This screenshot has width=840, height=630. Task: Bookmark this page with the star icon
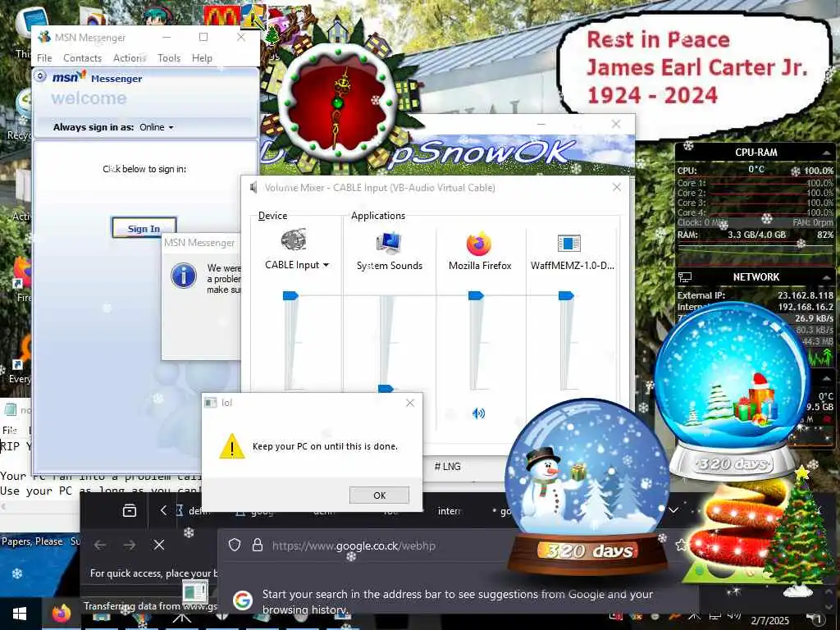tap(681, 545)
